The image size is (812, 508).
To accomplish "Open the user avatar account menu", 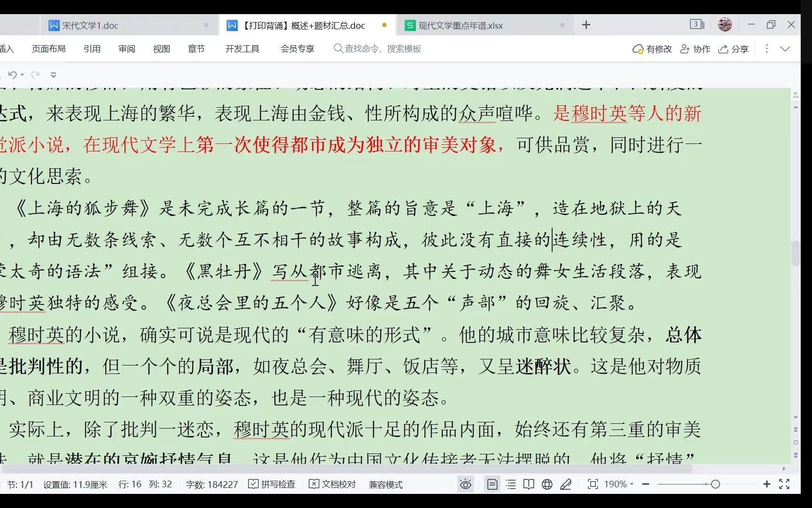I will pyautogui.click(x=725, y=24).
